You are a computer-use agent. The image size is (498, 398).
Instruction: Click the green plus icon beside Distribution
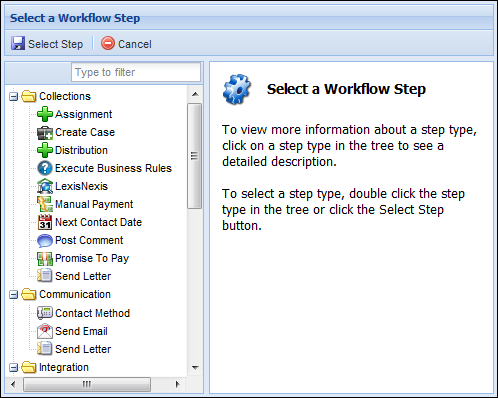tap(45, 150)
